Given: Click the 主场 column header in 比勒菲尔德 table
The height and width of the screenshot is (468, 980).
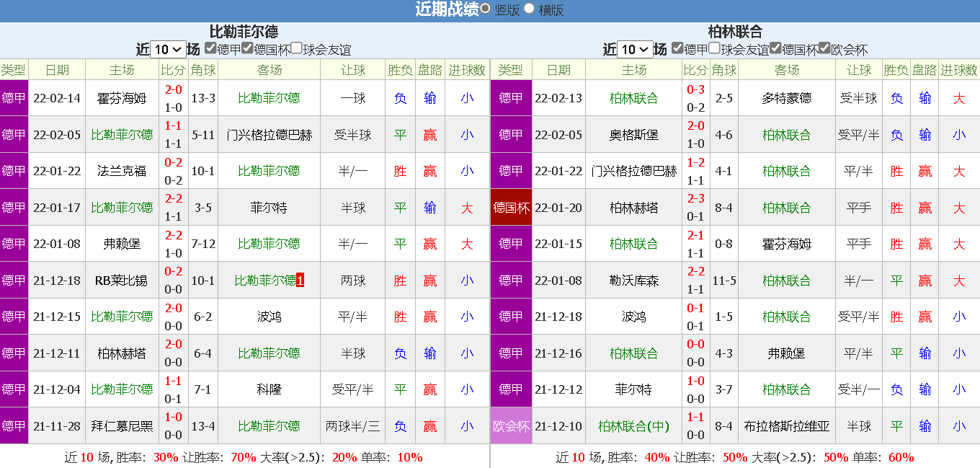Looking at the screenshot, I should 122,70.
